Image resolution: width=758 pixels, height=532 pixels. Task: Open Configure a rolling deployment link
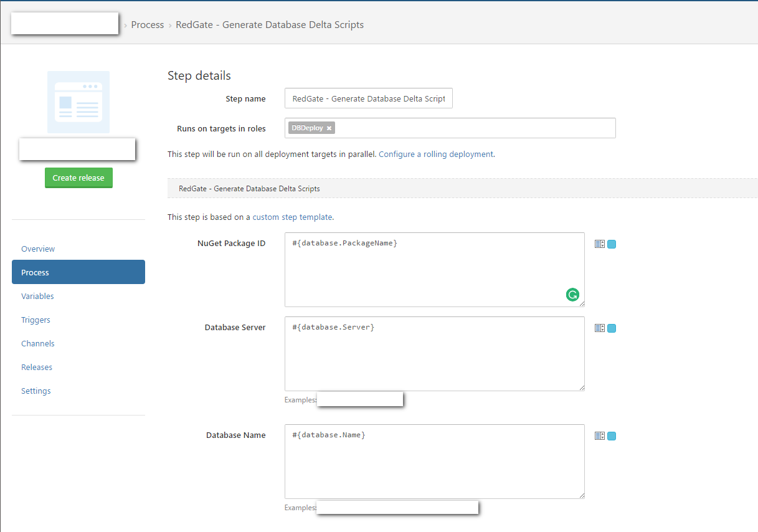pyautogui.click(x=436, y=154)
